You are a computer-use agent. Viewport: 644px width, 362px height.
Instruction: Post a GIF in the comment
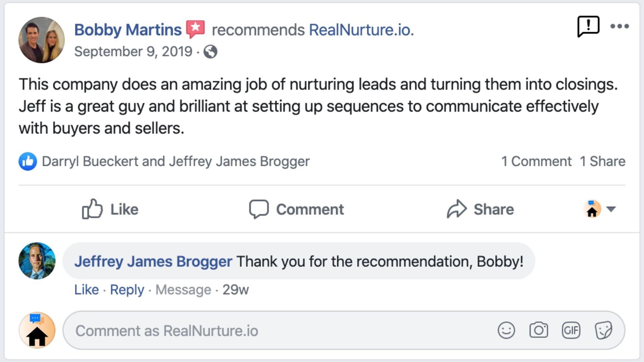[571, 330]
